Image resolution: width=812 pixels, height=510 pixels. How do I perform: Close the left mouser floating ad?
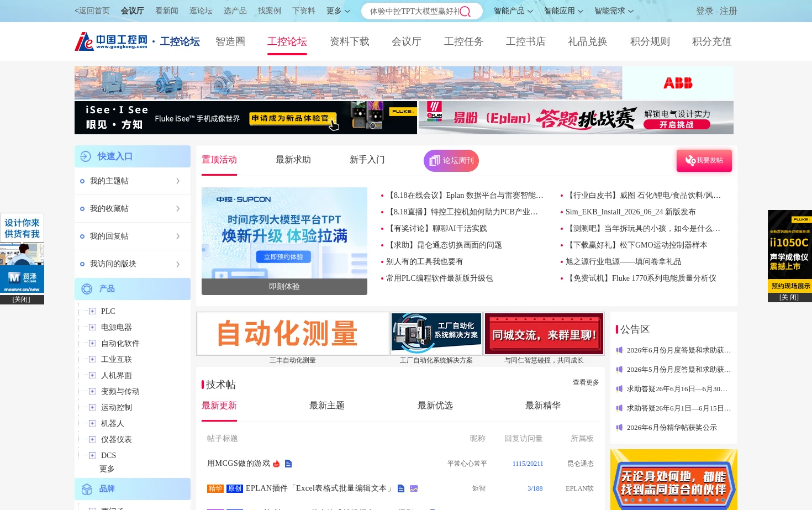(22, 299)
